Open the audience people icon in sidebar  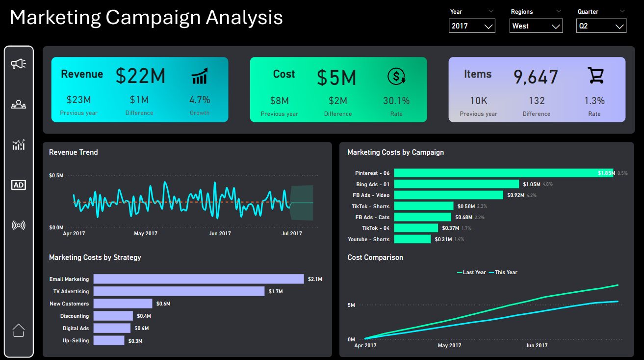point(19,104)
